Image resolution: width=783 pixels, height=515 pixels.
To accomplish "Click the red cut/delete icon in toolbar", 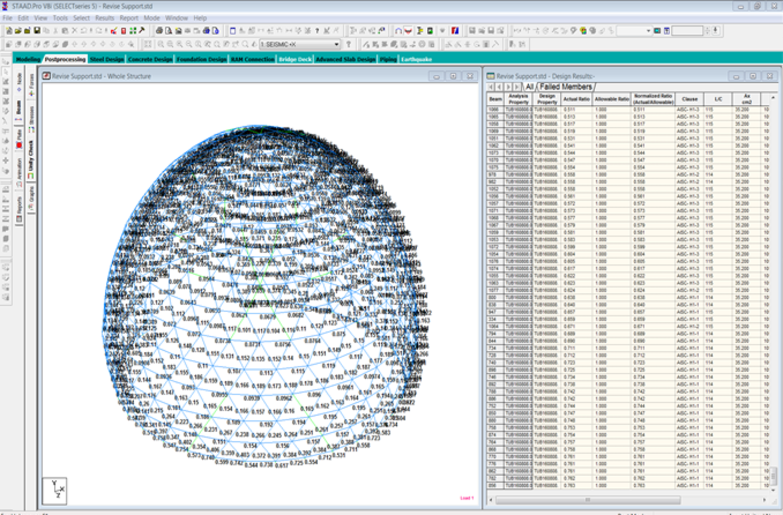I will [x=115, y=31].
